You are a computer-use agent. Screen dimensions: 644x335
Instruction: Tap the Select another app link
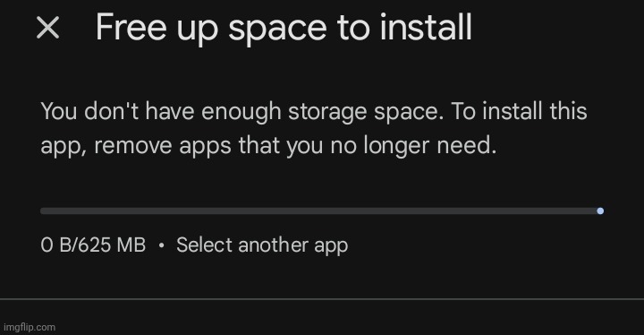pyautogui.click(x=262, y=245)
